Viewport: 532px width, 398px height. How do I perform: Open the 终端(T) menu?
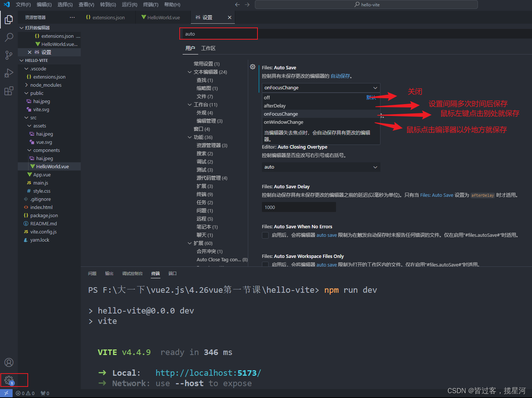pyautogui.click(x=151, y=4)
